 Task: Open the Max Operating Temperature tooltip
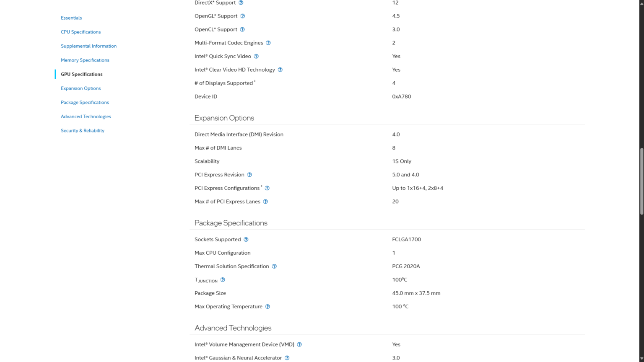click(x=267, y=306)
